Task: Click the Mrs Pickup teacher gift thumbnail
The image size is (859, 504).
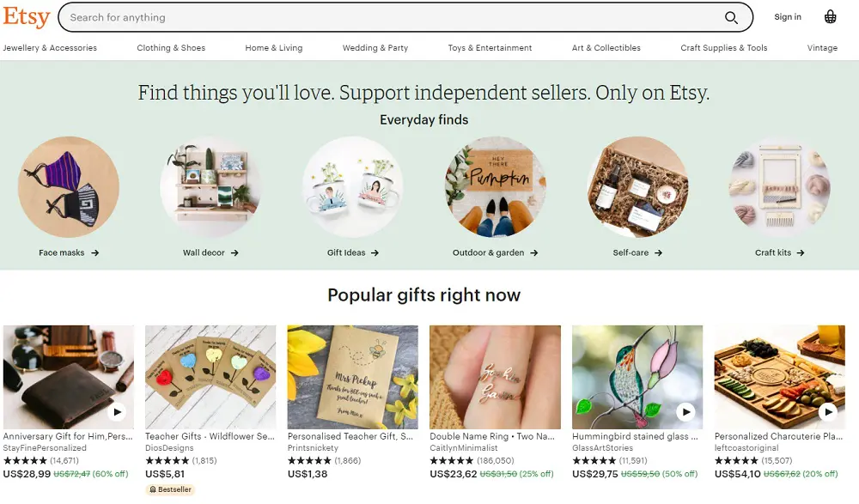Action: point(353,376)
